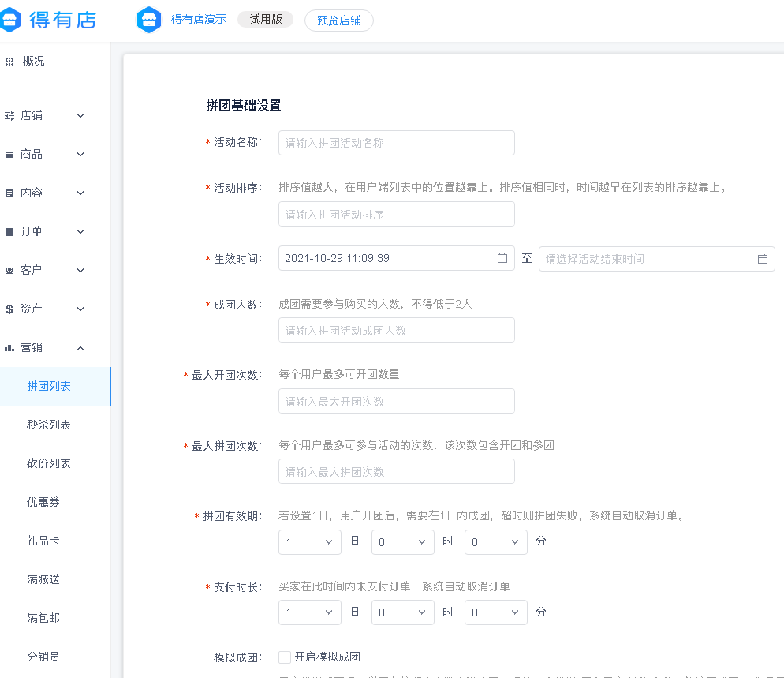Image resolution: width=784 pixels, height=678 pixels.
Task: Click the 拼团基础设置 section heading
Action: (244, 106)
